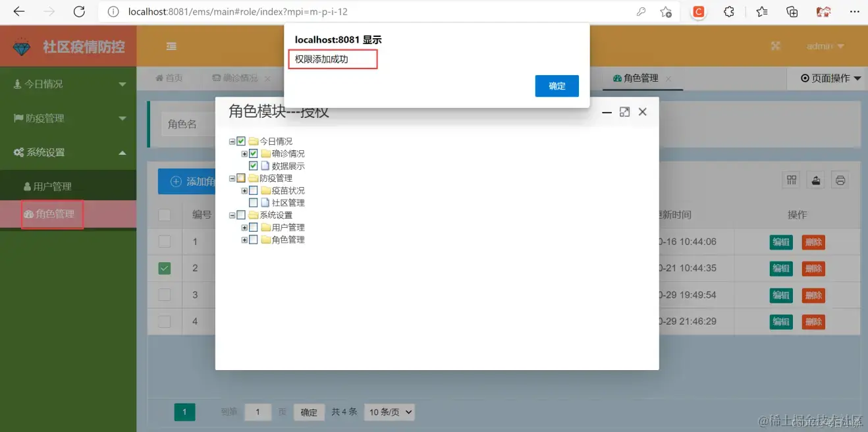Click the 确定 button in the alert dialog

[x=556, y=86]
